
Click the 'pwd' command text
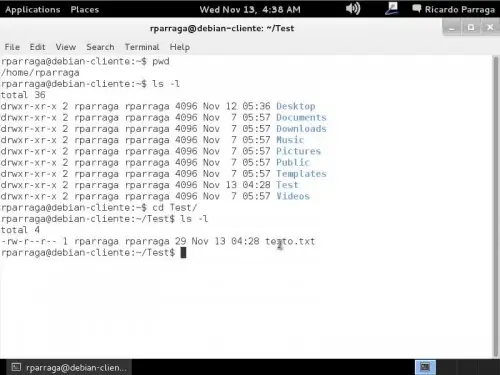pos(161,62)
